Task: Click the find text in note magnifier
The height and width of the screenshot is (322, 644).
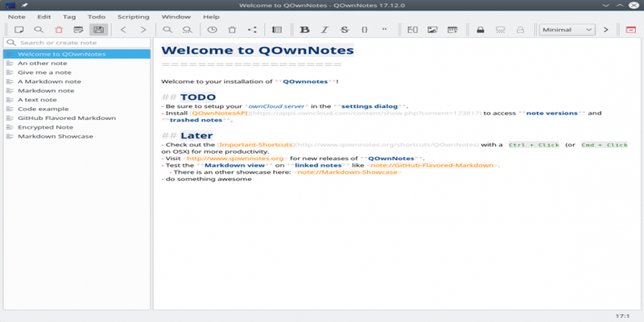Action: pyautogui.click(x=167, y=30)
